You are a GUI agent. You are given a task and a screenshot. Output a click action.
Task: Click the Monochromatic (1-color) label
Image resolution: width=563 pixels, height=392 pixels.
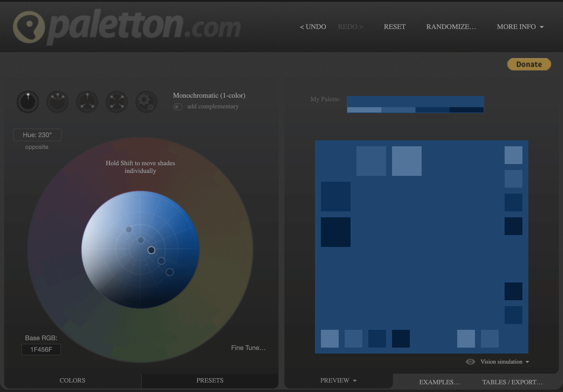[209, 95]
